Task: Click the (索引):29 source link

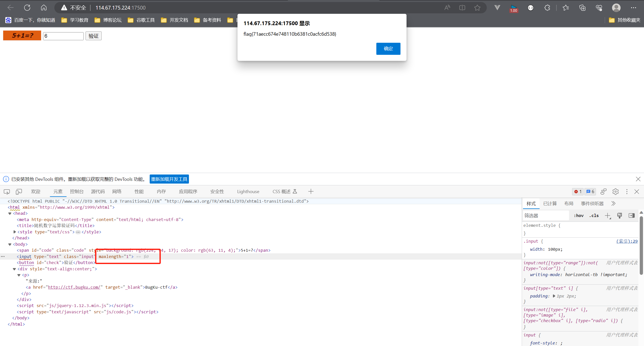Action: pyautogui.click(x=627, y=241)
